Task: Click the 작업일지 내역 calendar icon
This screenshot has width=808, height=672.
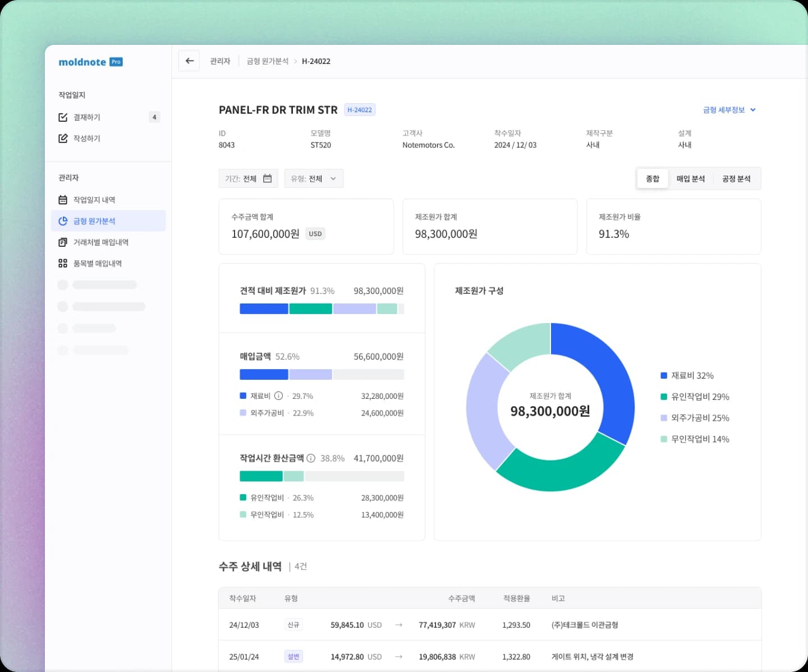Action: coord(63,200)
